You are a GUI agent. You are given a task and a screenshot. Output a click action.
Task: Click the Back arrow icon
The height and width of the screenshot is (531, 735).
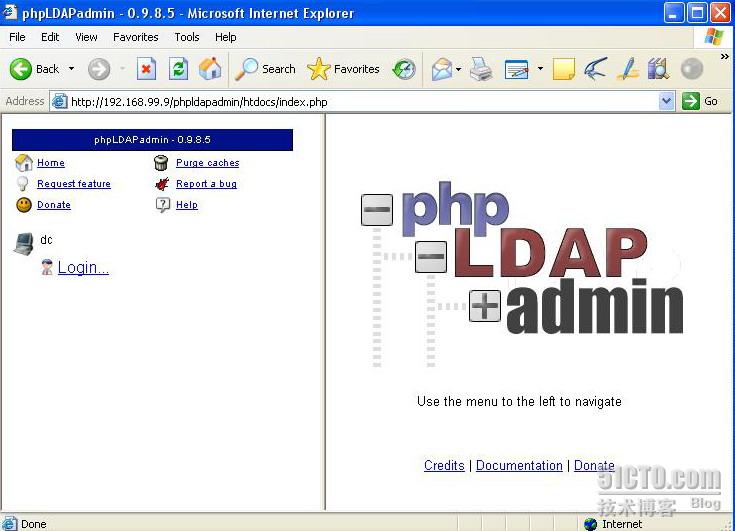point(21,69)
